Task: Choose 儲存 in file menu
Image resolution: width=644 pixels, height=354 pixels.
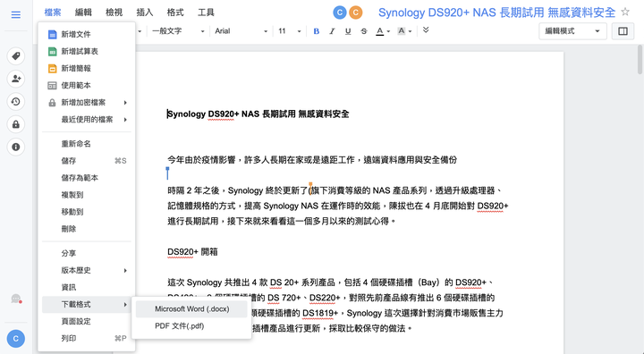Action: click(x=87, y=161)
